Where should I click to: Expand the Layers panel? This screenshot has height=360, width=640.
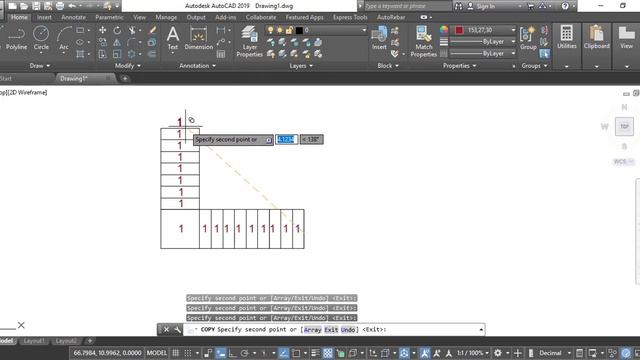(x=301, y=66)
